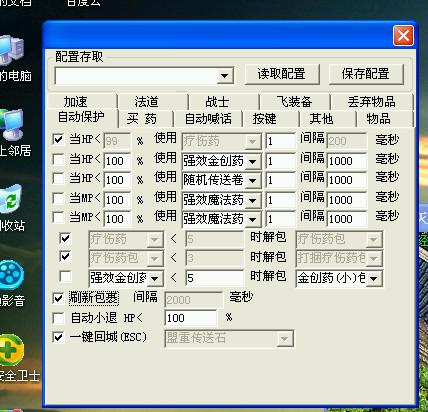Open the 疗伤药包 target dropdown

[374, 239]
